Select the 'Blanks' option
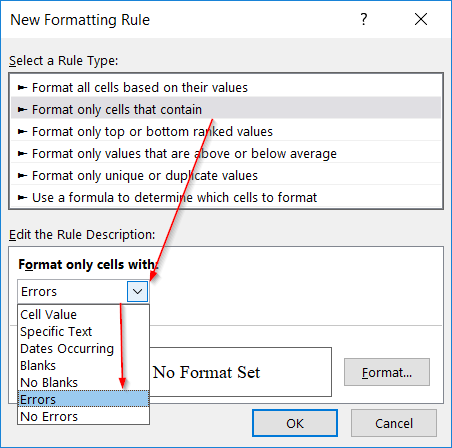The width and height of the screenshot is (452, 448). pos(83,365)
